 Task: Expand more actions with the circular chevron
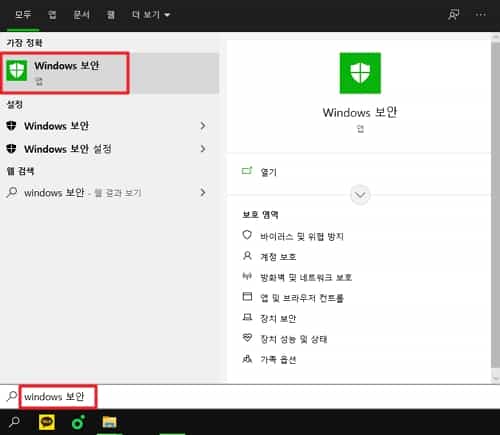[360, 195]
